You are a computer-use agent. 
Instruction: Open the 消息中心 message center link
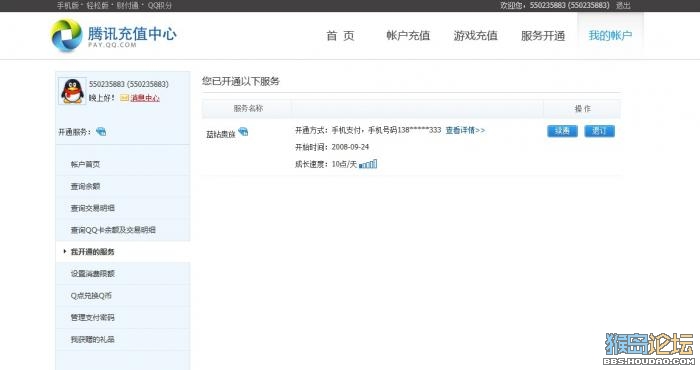tap(145, 98)
